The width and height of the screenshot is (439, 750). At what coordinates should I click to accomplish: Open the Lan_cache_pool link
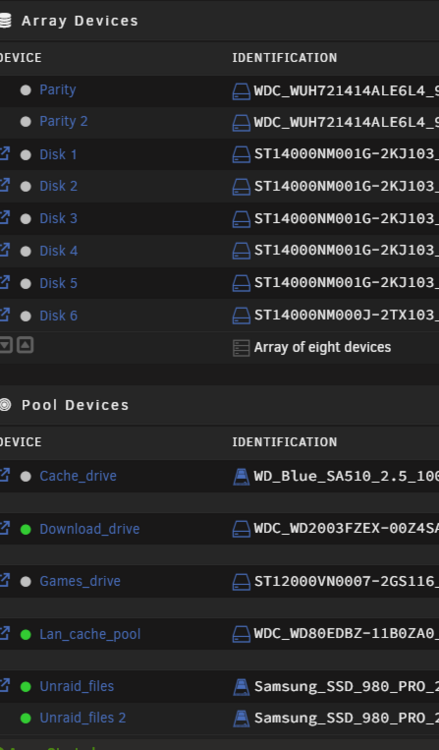pos(90,634)
